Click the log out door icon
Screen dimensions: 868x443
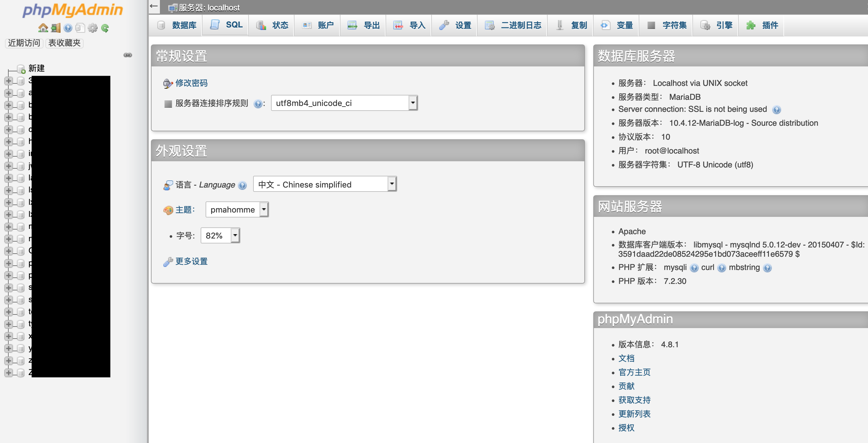[x=56, y=27]
